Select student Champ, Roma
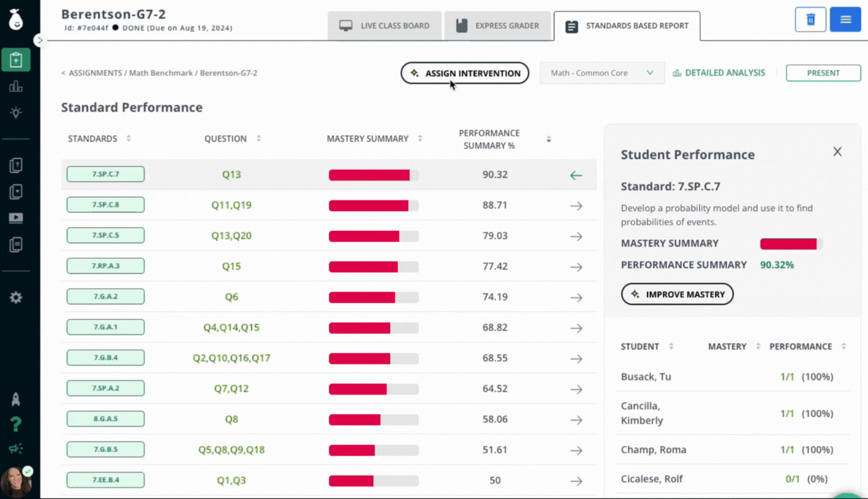 [654, 450]
